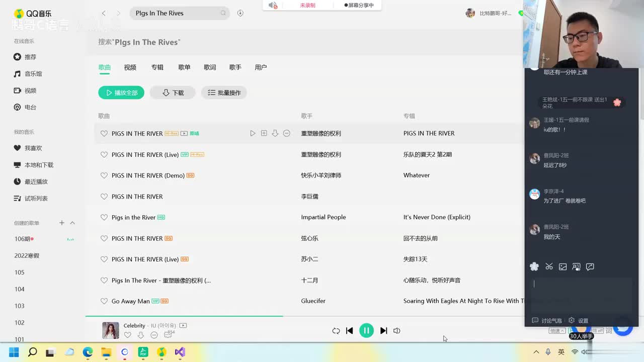Like PIGS IN THE RIVER by 李巨儒
Image resolution: width=644 pixels, height=362 pixels.
pos(104,197)
